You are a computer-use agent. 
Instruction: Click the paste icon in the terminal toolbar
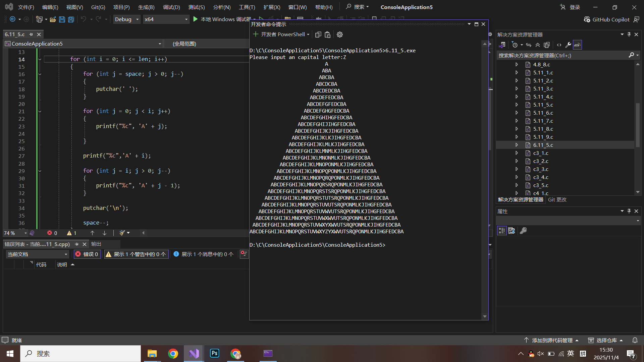tap(328, 35)
